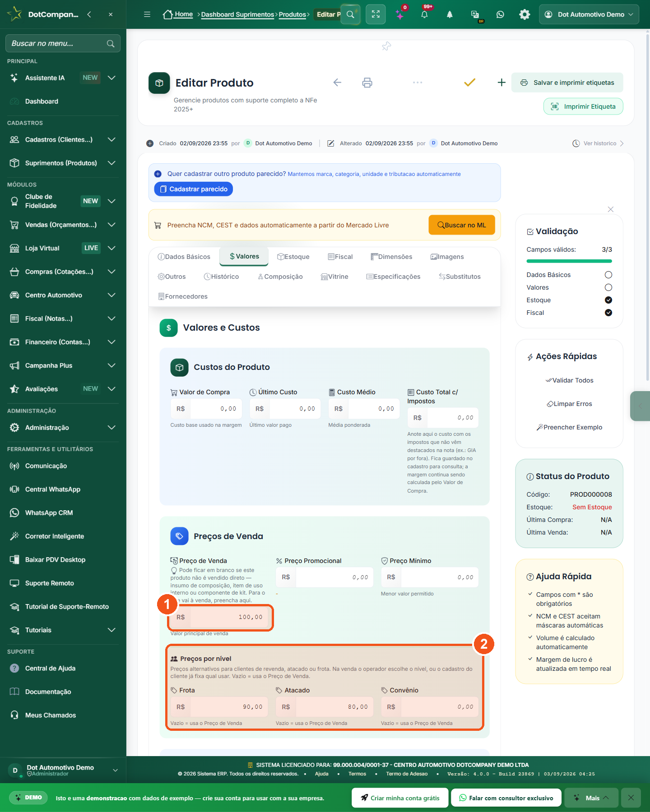650x812 pixels.
Task: Open the settings gear in top bar
Action: click(525, 14)
